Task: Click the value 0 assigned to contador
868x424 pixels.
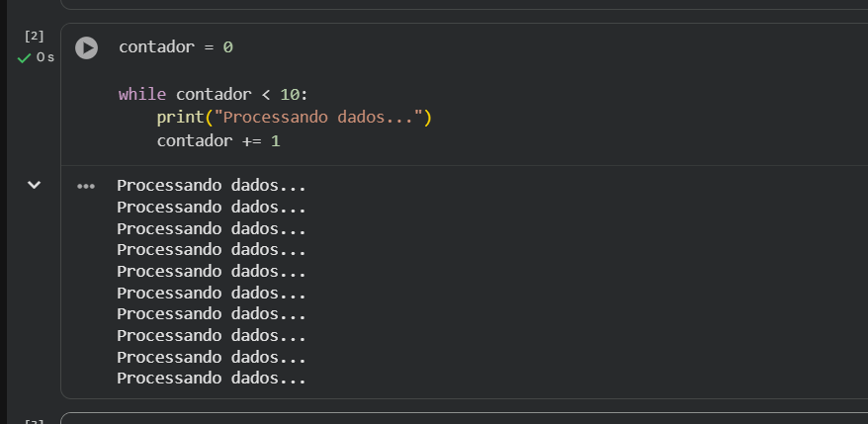Action: click(x=228, y=47)
